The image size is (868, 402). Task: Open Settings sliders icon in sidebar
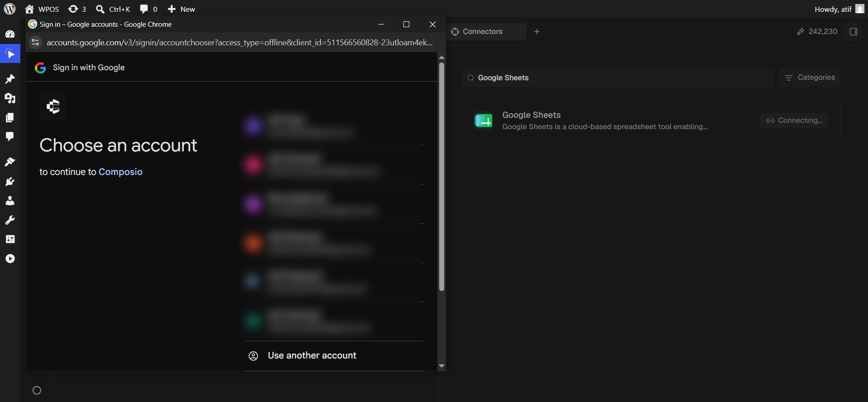click(x=10, y=239)
